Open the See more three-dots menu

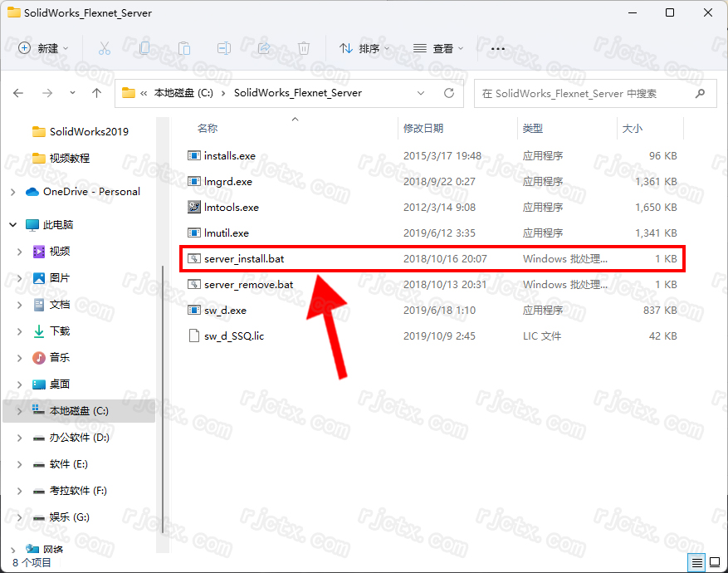click(498, 49)
